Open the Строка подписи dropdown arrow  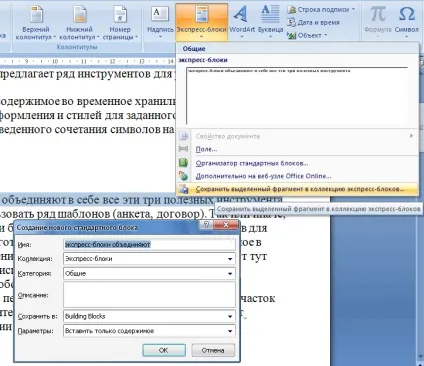point(353,10)
